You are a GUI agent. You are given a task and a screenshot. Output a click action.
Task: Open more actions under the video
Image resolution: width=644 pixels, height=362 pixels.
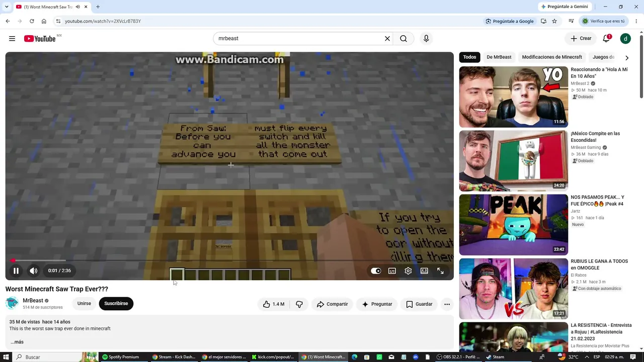447,304
